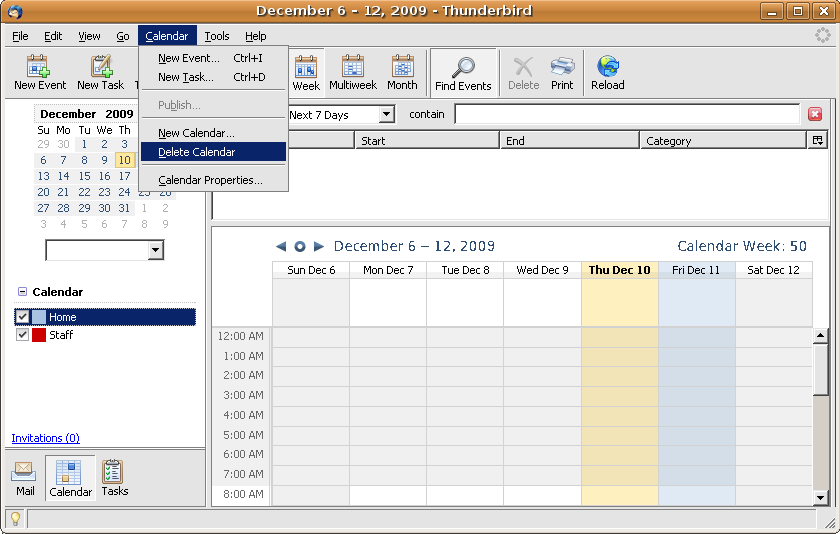Click the activity throbber icon
Viewport: 840px width, 534px height.
tap(822, 35)
